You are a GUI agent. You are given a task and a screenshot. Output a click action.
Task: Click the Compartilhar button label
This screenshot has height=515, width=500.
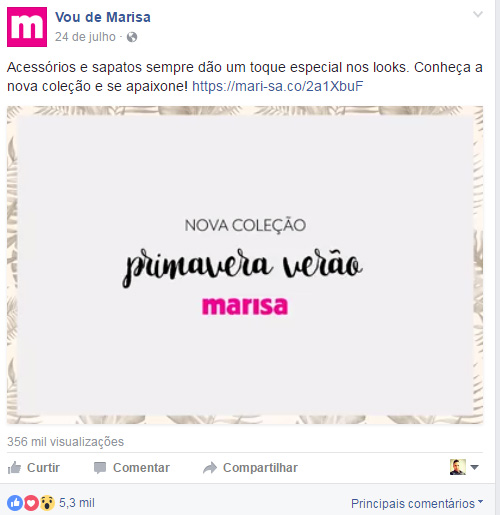260,468
